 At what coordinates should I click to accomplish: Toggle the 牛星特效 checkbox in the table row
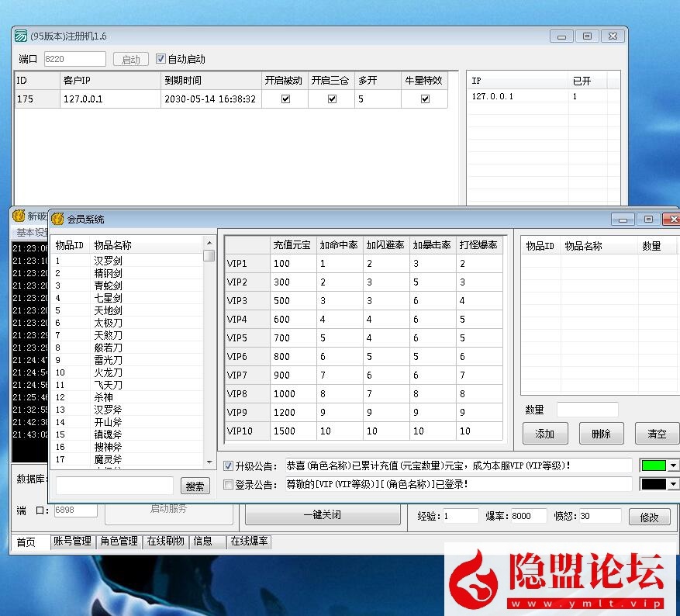[426, 99]
